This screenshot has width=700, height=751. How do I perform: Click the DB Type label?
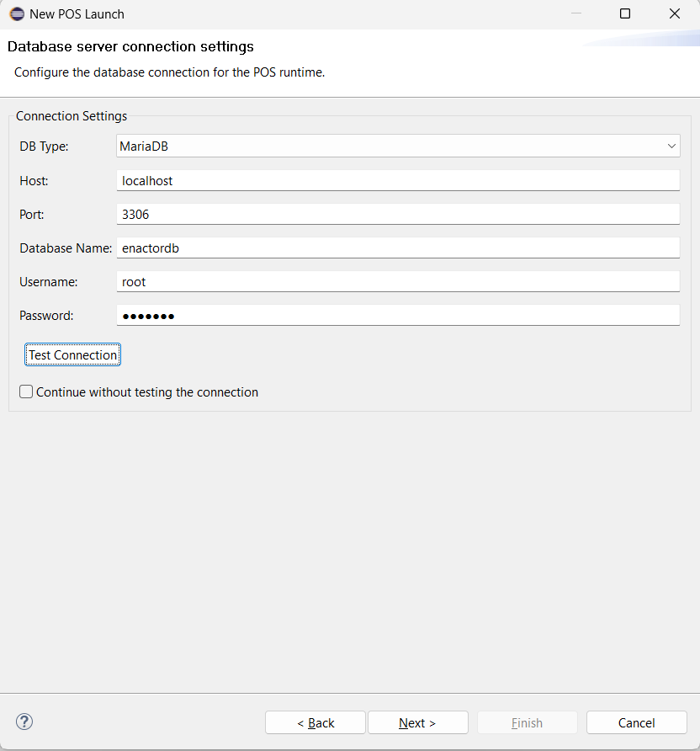click(x=44, y=146)
